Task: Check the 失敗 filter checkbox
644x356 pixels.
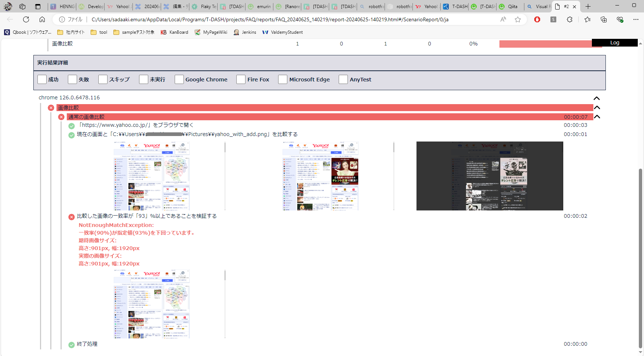Action: point(72,80)
